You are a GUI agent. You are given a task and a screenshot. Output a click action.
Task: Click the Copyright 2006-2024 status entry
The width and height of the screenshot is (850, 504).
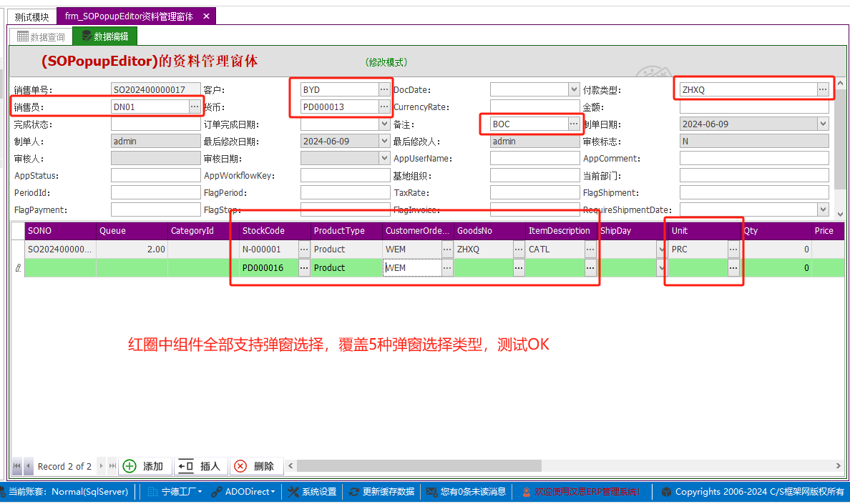click(753, 492)
